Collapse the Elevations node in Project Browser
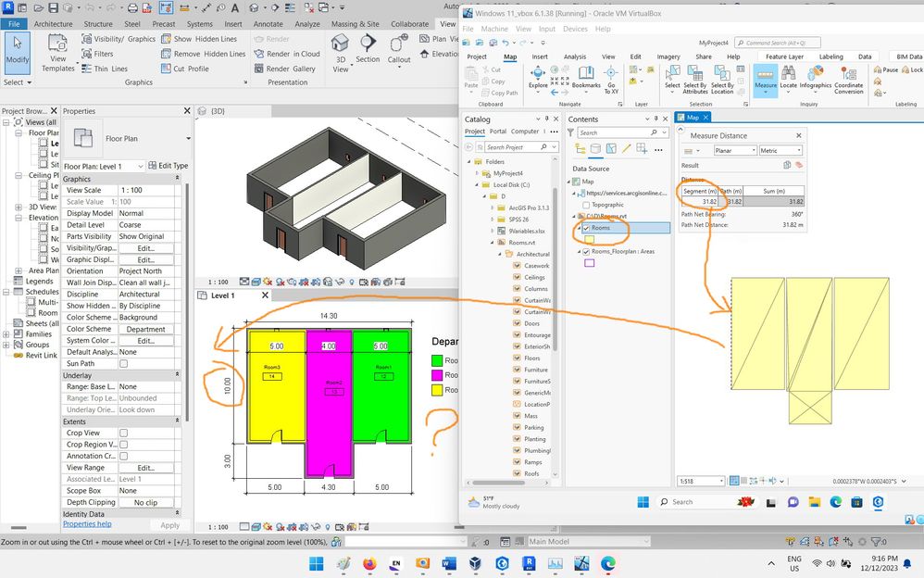Screen dimensions: 924x578 pyautogui.click(x=19, y=218)
